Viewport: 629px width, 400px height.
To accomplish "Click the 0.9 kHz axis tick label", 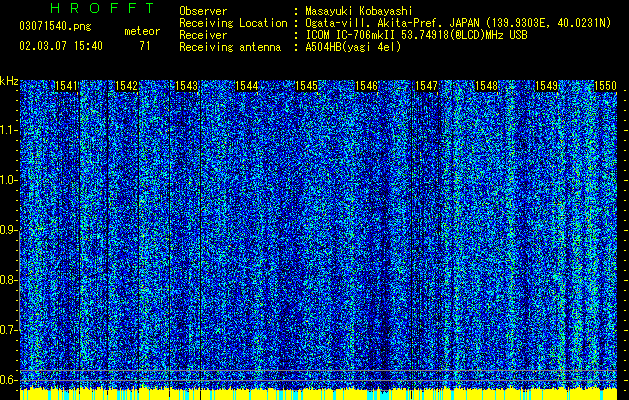I will tap(8, 230).
